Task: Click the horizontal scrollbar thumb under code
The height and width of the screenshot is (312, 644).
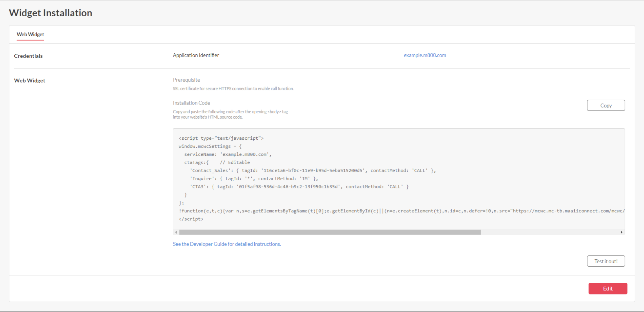Action: 330,232
